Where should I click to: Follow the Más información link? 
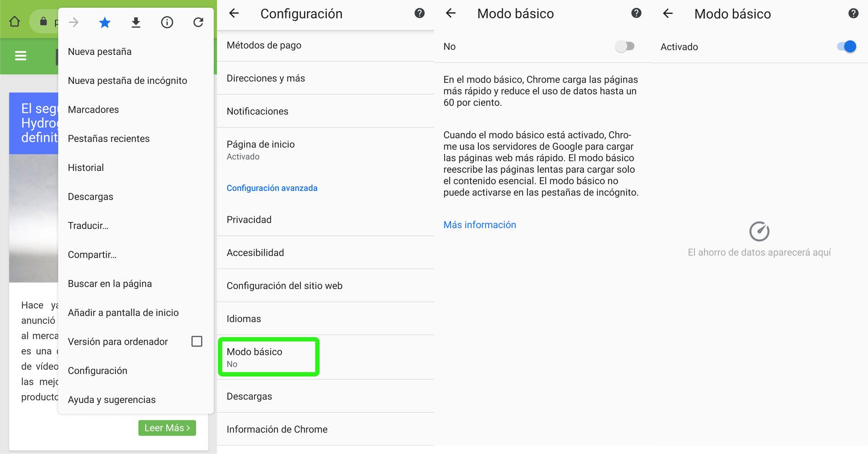click(480, 225)
